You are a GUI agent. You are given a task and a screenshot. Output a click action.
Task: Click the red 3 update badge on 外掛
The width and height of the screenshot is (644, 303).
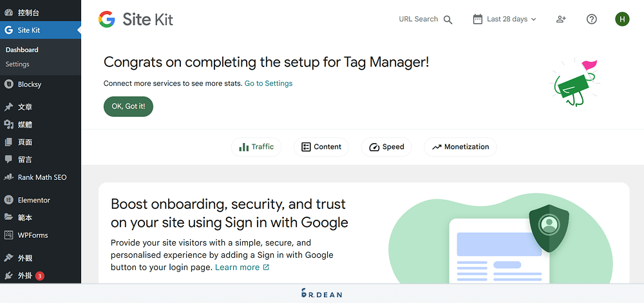39,276
